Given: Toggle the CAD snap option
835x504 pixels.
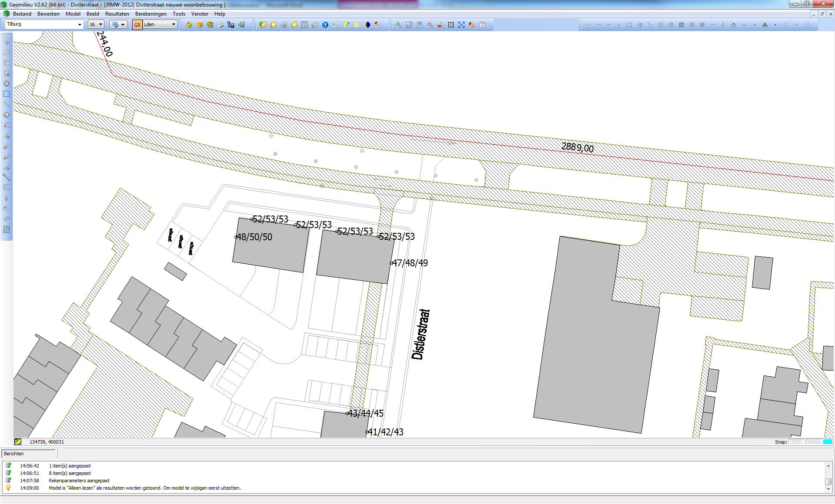Looking at the screenshot, I should click(796, 442).
